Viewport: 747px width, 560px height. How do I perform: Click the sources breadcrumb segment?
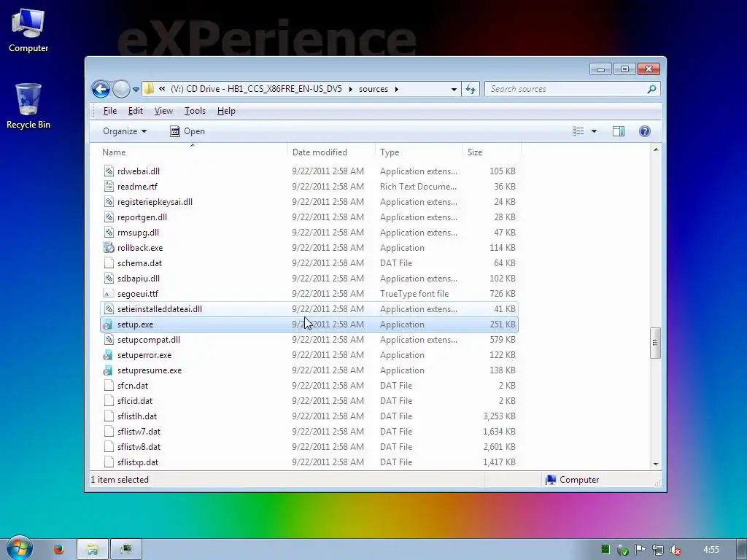tap(373, 89)
